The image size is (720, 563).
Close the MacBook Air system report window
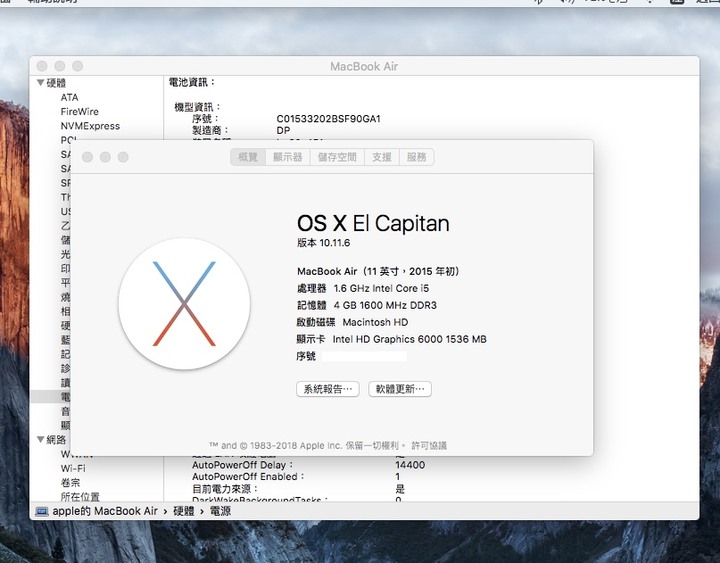[x=42, y=66]
